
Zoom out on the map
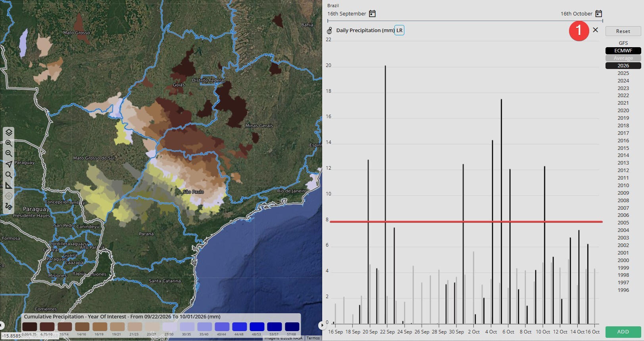pos(9,153)
